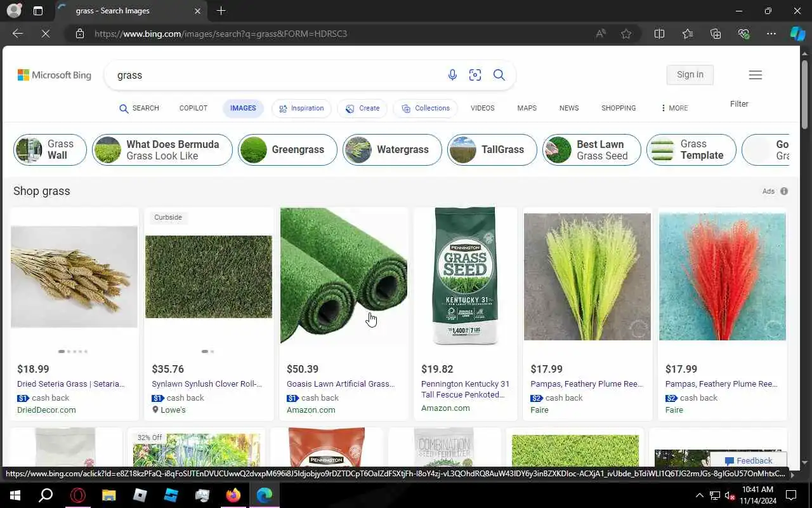The image size is (812, 508).
Task: Click the magnifier search button in search box
Action: [x=499, y=75]
